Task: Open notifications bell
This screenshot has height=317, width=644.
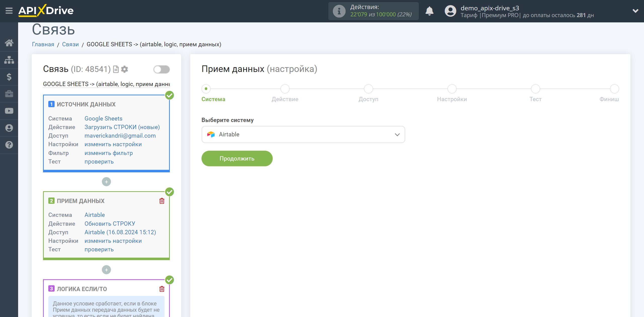Action: coord(429,11)
